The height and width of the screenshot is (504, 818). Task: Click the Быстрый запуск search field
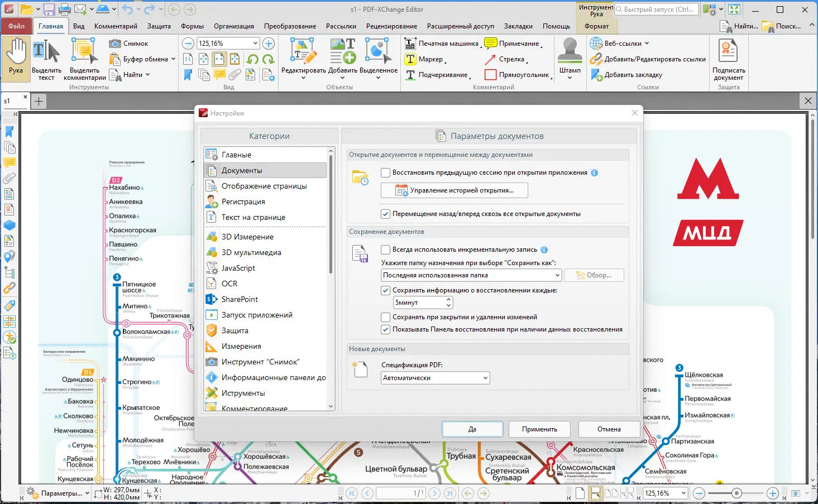click(657, 9)
